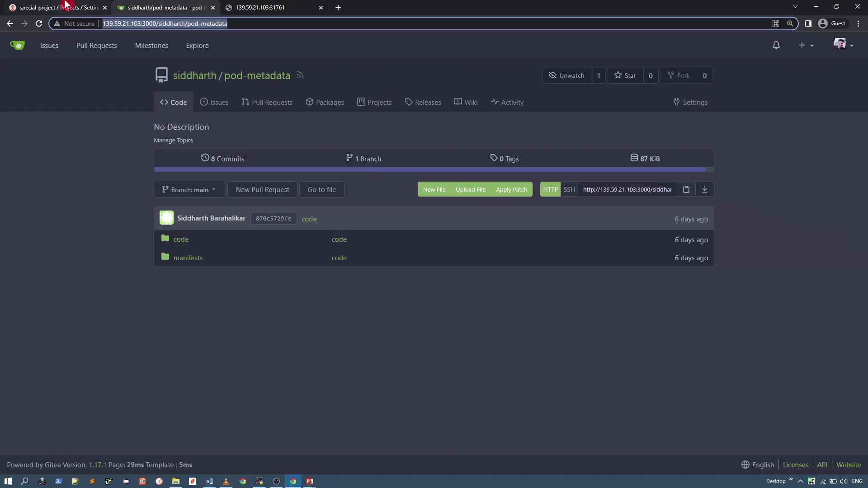Click the New File button
The image size is (868, 488).
pyautogui.click(x=434, y=190)
